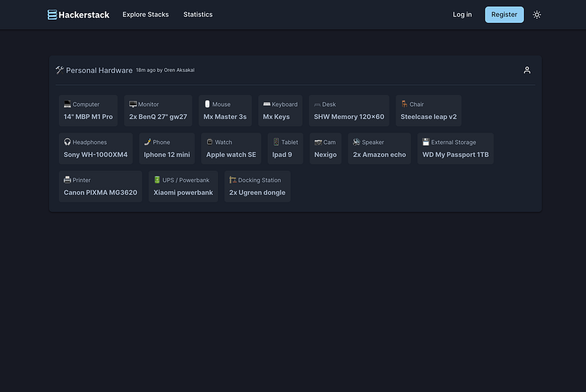The image size is (586, 392).
Task: Click the Keyboard icon on the Mx Keys card
Action: (267, 104)
